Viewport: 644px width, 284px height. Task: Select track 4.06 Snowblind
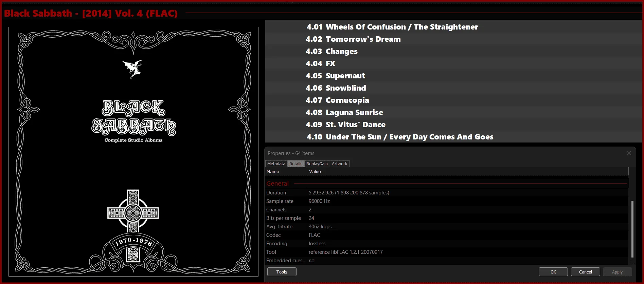[x=453, y=88]
